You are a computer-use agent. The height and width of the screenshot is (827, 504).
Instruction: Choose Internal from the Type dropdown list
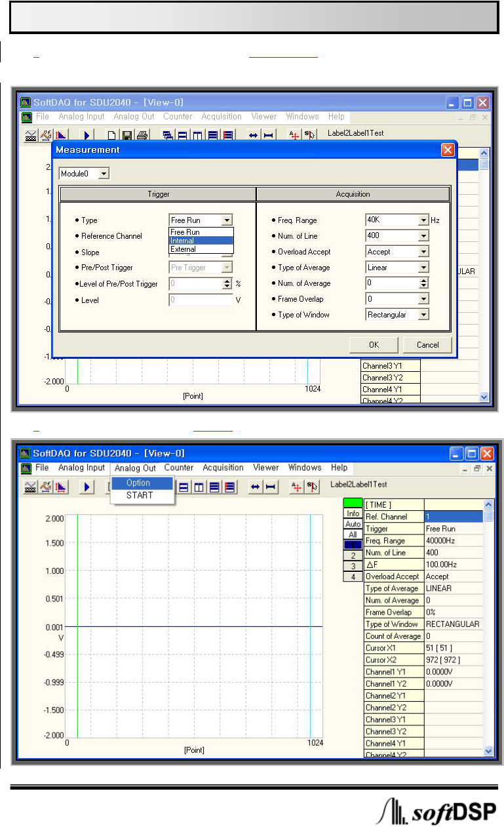tap(201, 241)
